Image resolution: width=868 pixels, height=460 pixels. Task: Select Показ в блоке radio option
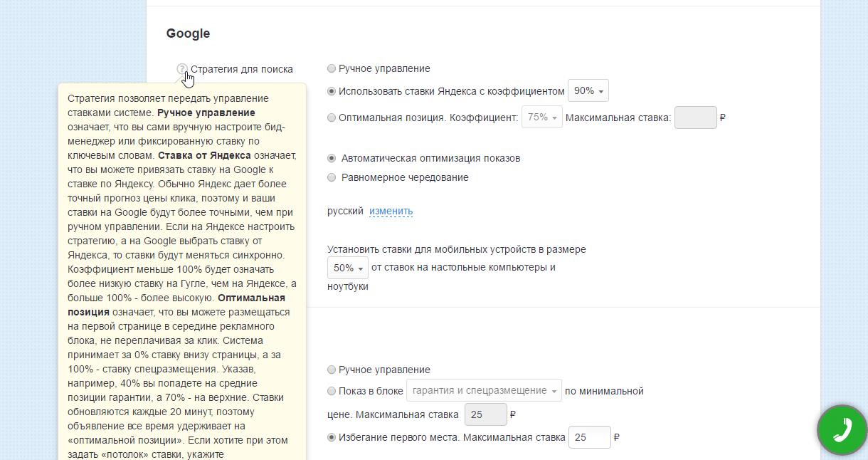(332, 391)
